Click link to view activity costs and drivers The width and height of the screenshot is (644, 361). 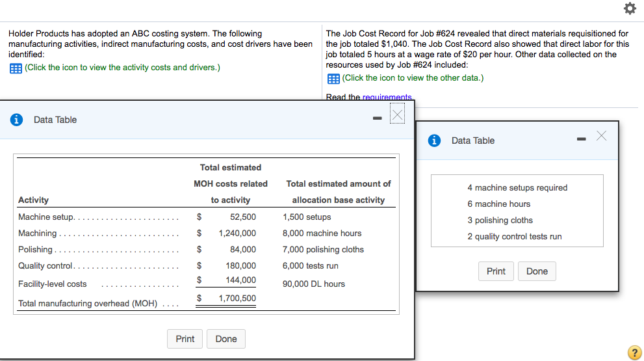click(122, 68)
